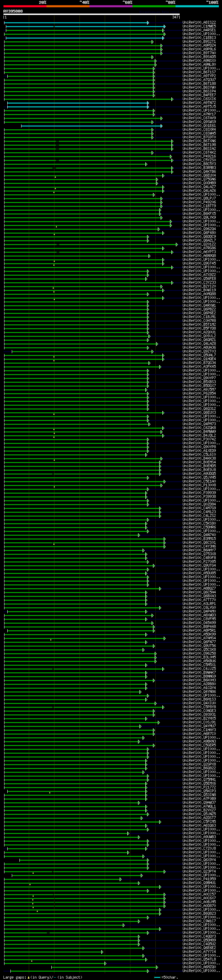Select the UniRef100_A9P8L6 label
222x980 pixels.
pyautogui.click(x=199, y=49)
